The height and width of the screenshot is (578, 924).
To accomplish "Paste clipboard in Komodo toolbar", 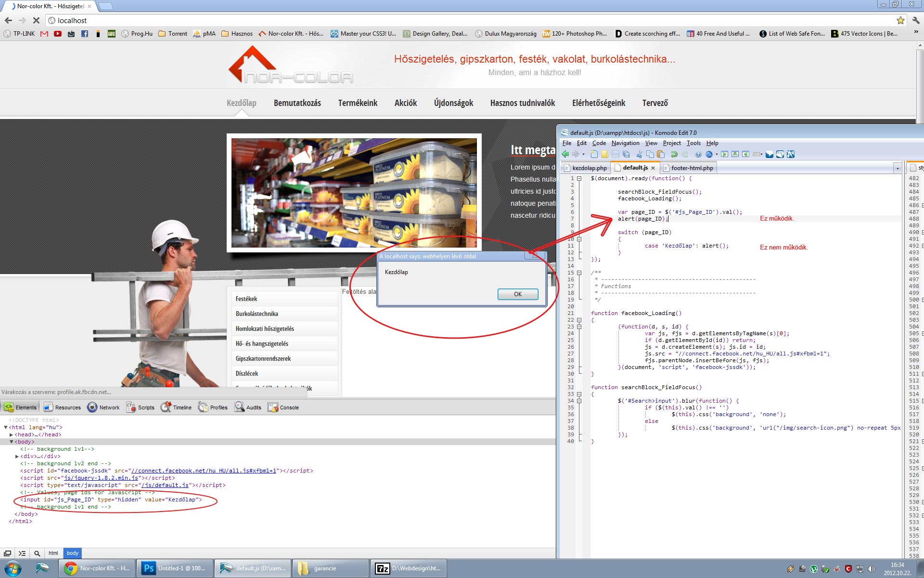I will click(661, 154).
